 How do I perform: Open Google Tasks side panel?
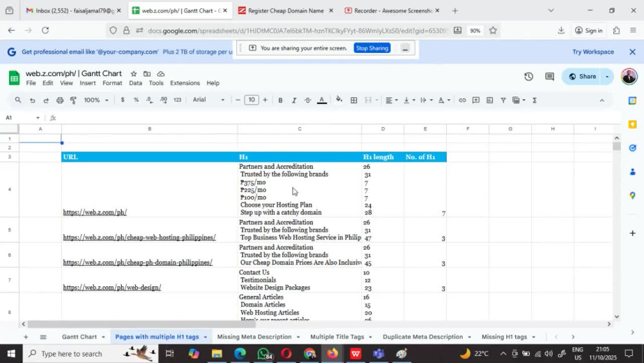632,148
